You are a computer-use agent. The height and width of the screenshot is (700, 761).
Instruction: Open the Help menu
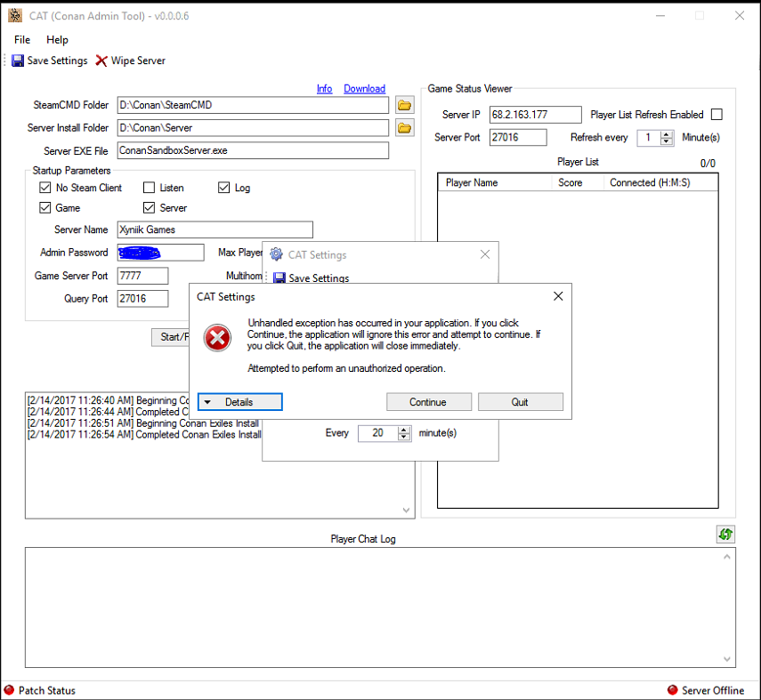(57, 40)
